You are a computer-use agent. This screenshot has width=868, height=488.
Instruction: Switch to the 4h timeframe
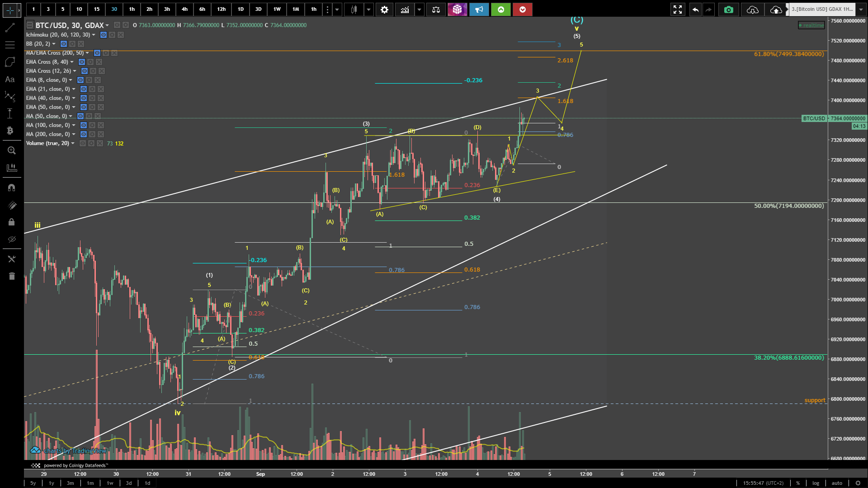tap(184, 9)
